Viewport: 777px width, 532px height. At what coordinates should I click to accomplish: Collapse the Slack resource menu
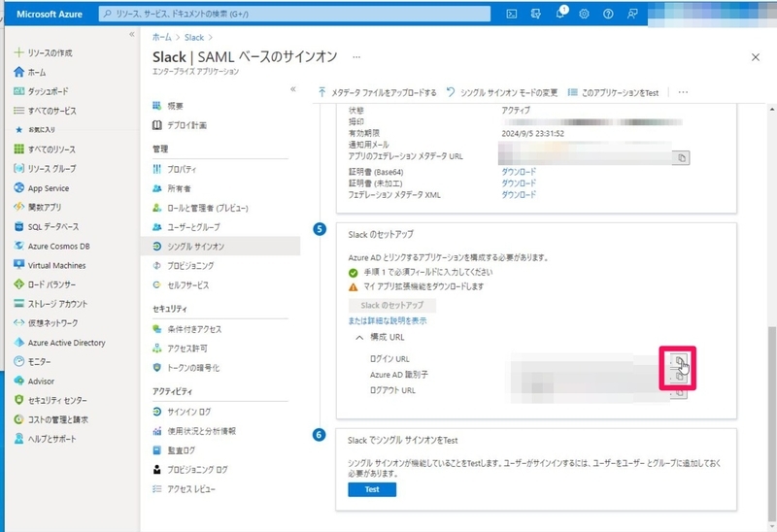[x=293, y=89]
